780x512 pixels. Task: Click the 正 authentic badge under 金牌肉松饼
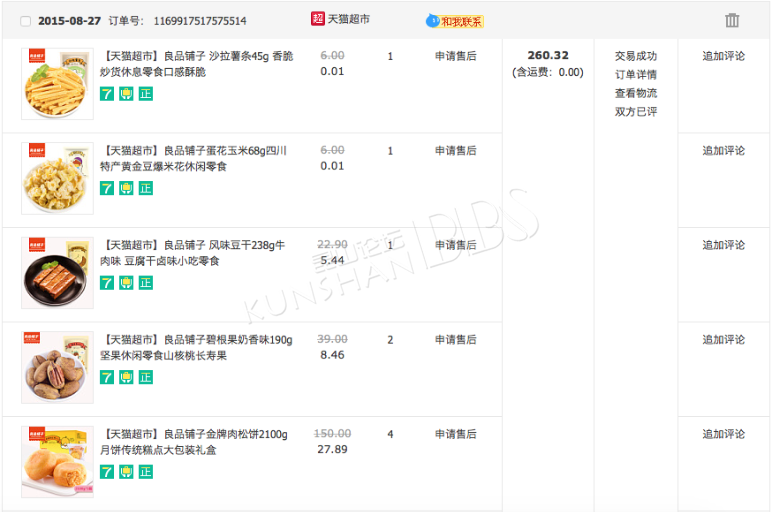point(146,472)
